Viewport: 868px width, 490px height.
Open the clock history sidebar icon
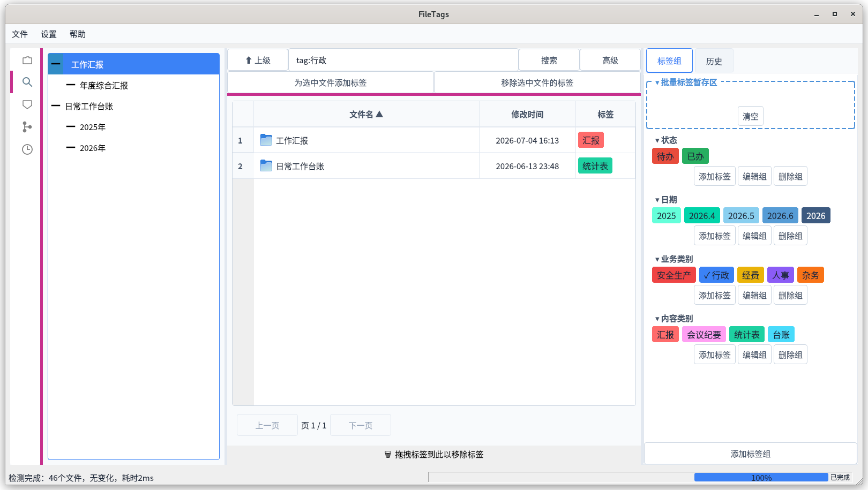(x=27, y=149)
